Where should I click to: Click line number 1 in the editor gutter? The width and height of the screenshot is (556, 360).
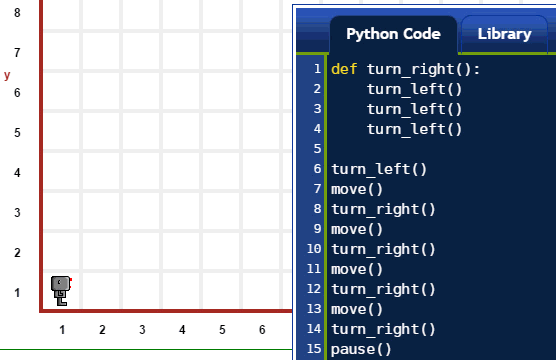[x=318, y=69]
